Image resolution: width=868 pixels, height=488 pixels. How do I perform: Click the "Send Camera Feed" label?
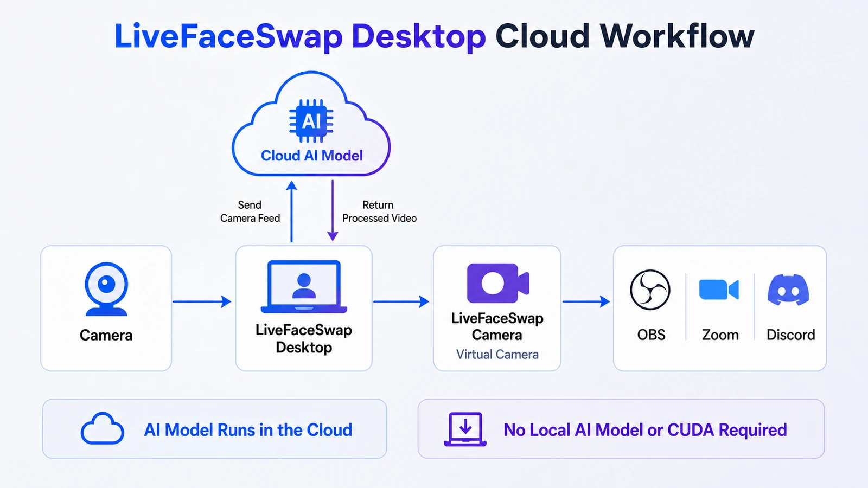pyautogui.click(x=250, y=211)
